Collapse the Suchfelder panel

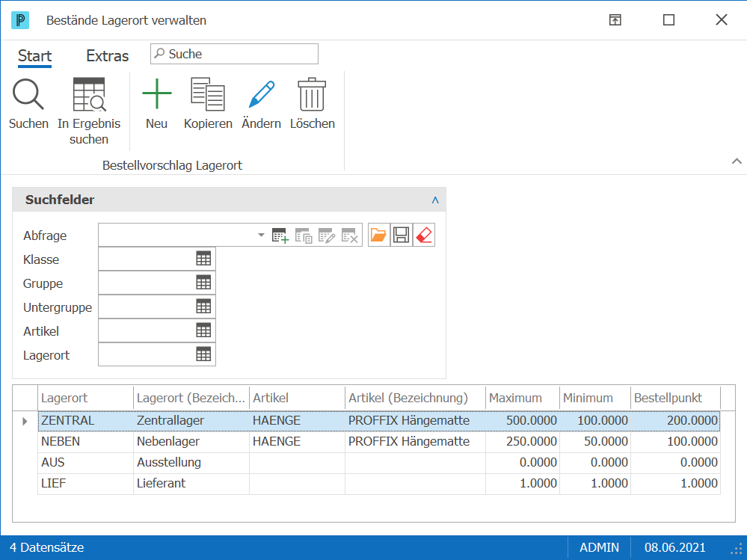point(435,200)
